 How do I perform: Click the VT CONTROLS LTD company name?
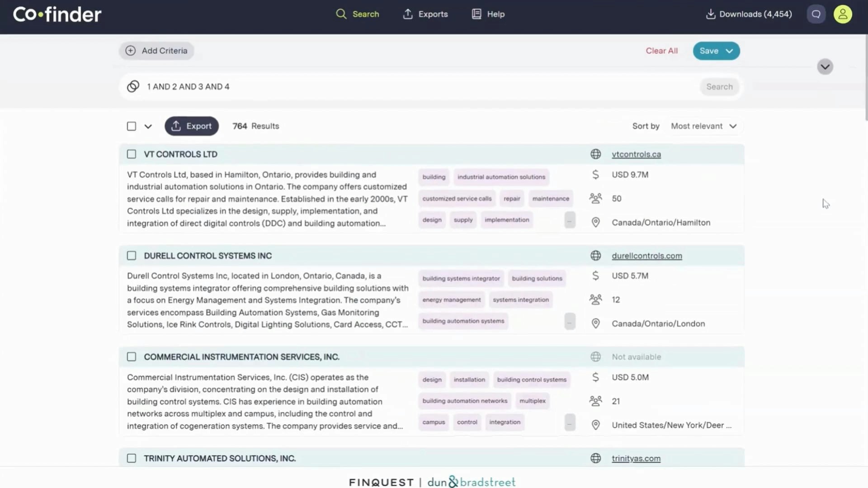pyautogui.click(x=180, y=154)
